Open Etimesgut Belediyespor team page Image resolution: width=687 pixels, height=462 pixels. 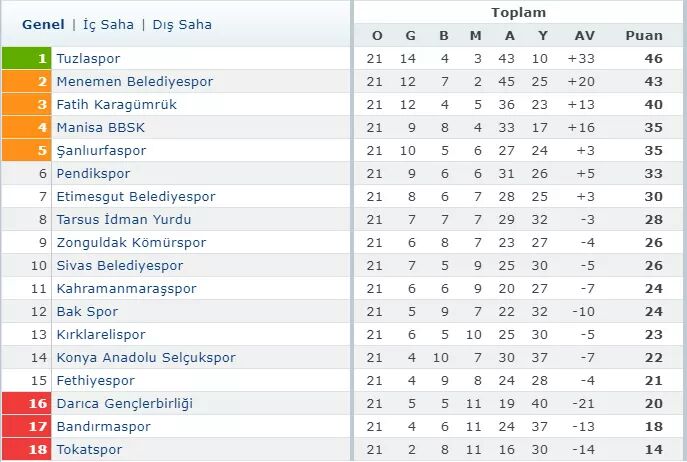tap(136, 196)
